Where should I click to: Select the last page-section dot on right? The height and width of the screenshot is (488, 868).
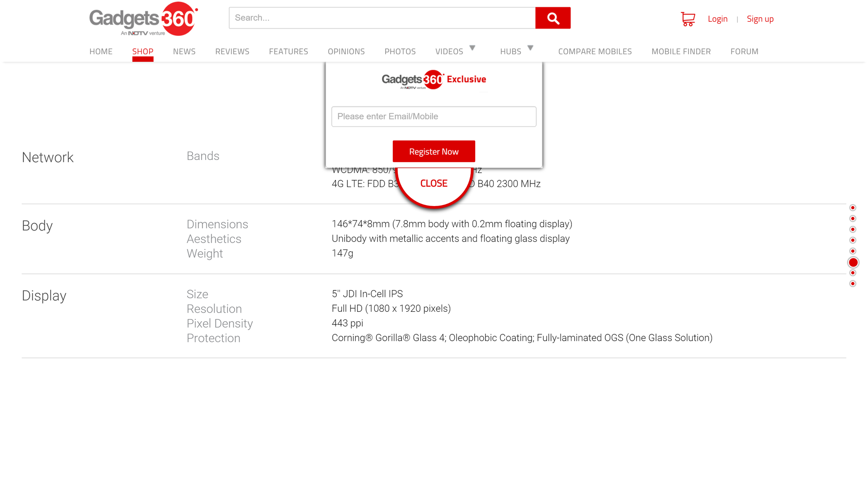pyautogui.click(x=853, y=284)
